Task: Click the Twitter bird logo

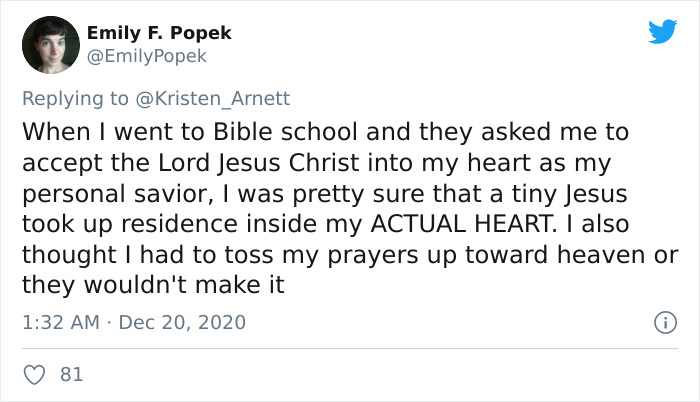Action: point(662,32)
